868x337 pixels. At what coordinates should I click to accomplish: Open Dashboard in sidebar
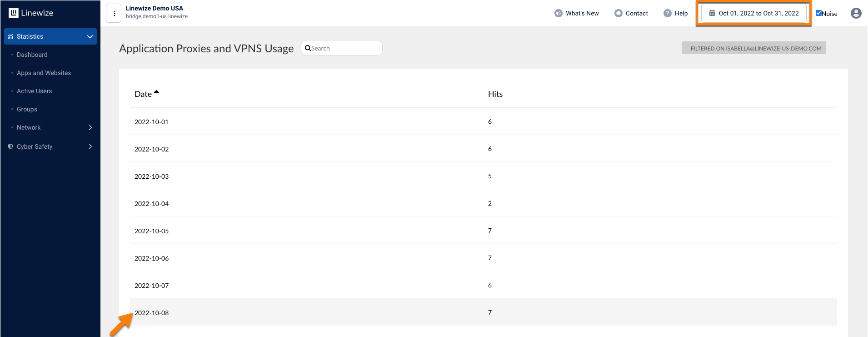pos(32,55)
